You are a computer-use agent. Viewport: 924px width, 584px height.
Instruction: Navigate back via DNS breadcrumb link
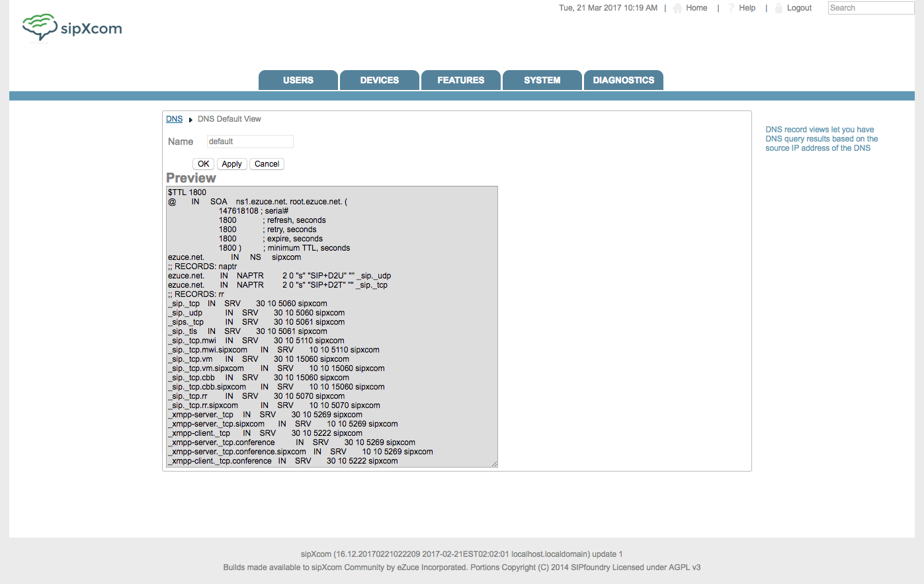click(x=174, y=119)
